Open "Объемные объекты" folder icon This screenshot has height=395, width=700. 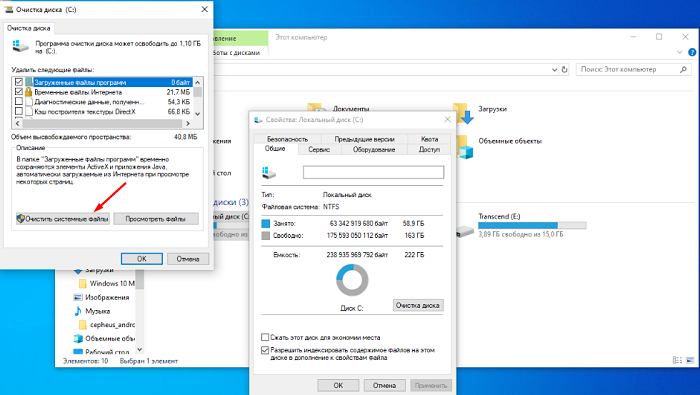coord(463,147)
